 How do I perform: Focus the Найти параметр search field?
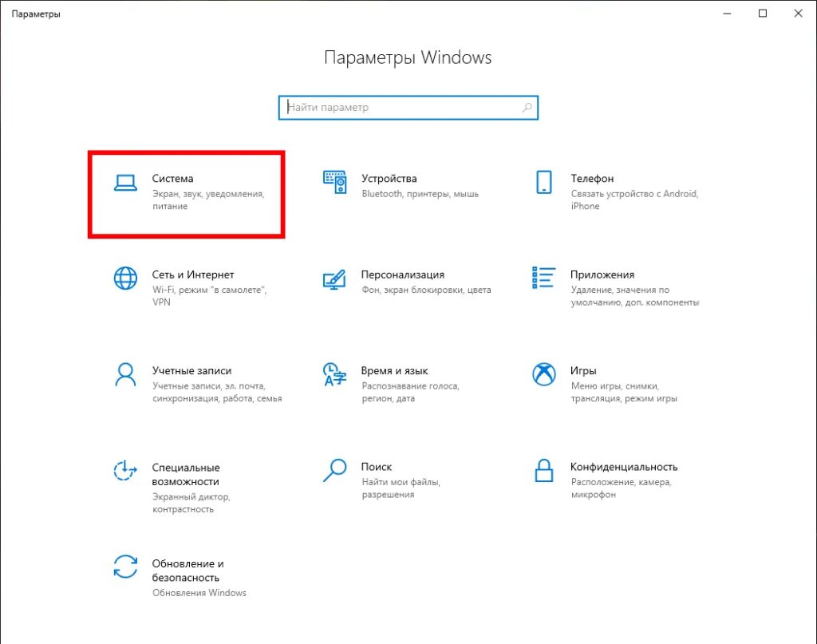(x=408, y=107)
